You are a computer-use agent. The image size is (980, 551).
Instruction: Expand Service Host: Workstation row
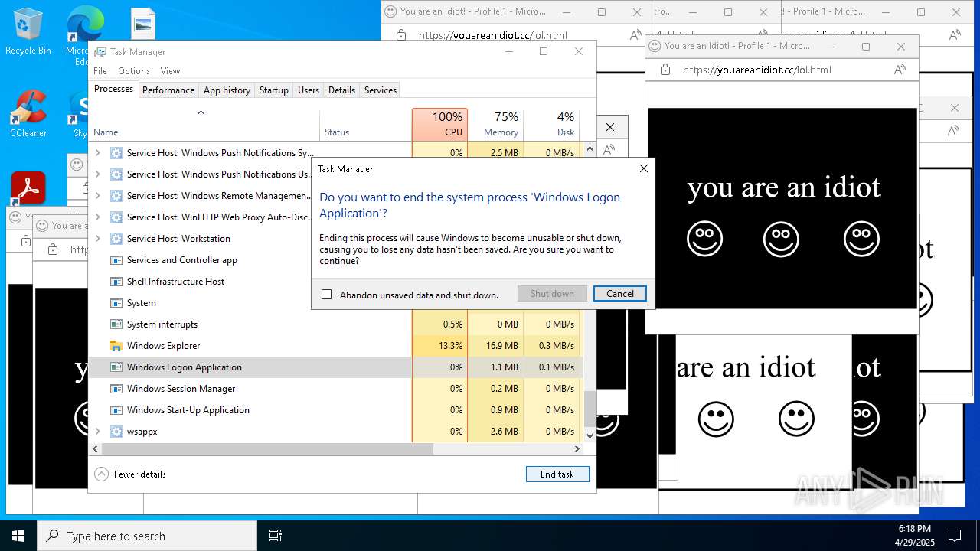(98, 239)
